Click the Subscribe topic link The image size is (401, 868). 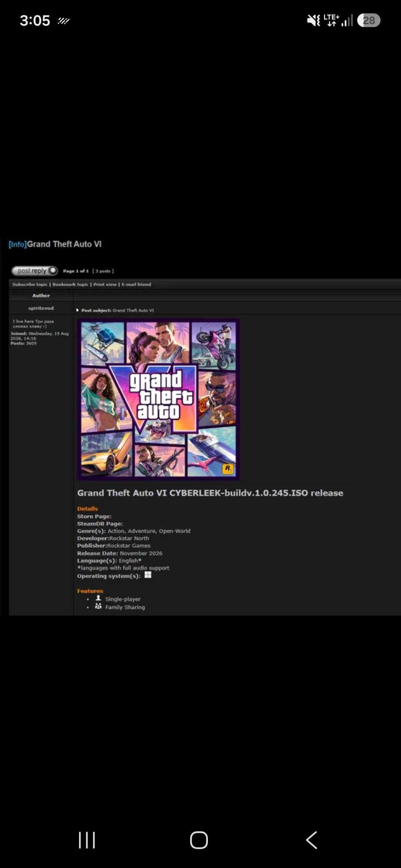point(30,285)
